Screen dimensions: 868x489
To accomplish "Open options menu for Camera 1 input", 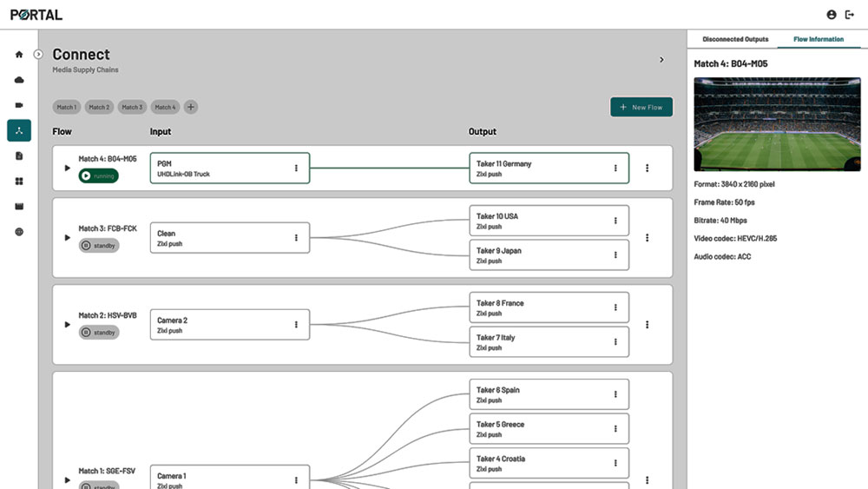I will [296, 480].
